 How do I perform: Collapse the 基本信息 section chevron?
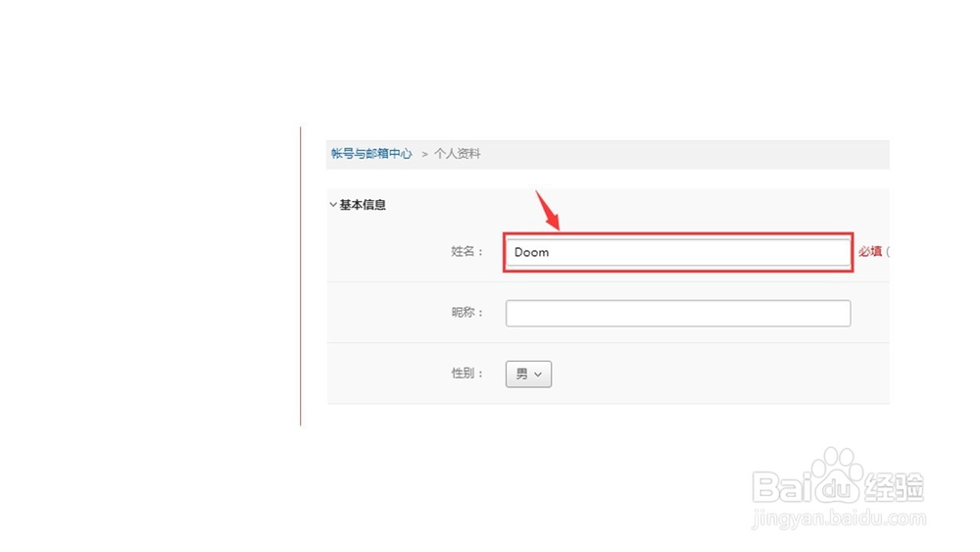pyautogui.click(x=333, y=204)
